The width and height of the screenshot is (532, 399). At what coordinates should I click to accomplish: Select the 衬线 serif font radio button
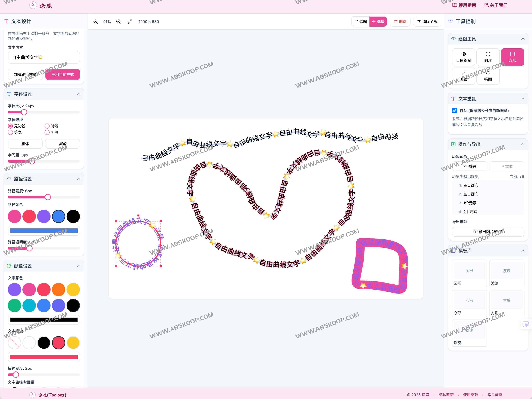point(47,126)
